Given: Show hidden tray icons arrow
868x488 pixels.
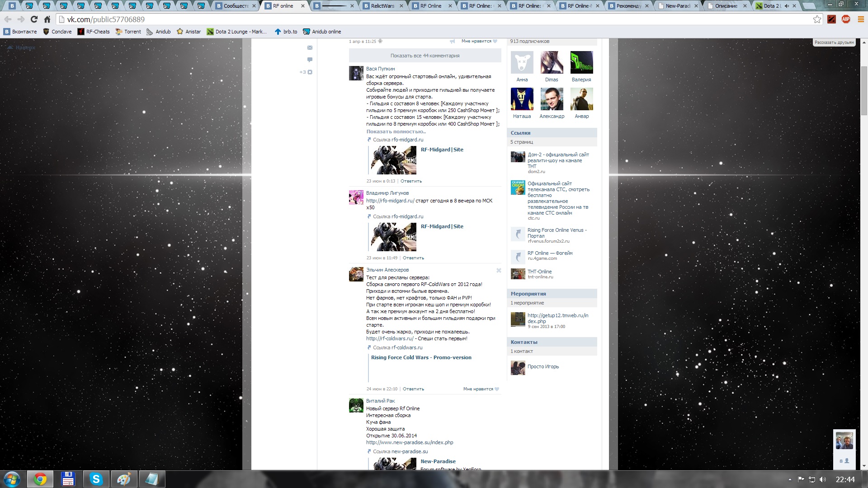Looking at the screenshot, I should click(x=790, y=479).
